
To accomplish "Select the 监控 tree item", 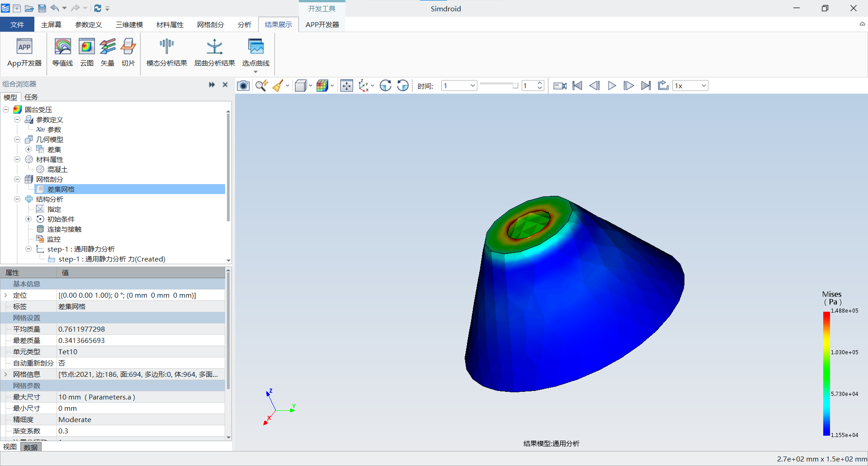I will pyautogui.click(x=54, y=239).
